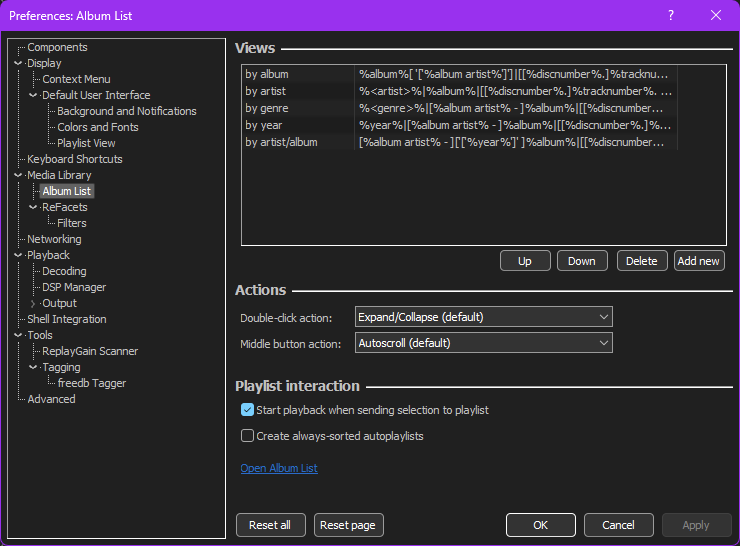Viewport: 740px width, 546px height.
Task: Select Tagging tree label
Action: [61, 367]
